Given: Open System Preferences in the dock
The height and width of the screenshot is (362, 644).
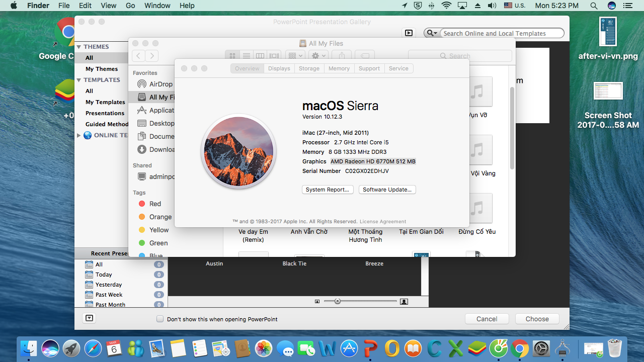Looking at the screenshot, I should (x=541, y=348).
